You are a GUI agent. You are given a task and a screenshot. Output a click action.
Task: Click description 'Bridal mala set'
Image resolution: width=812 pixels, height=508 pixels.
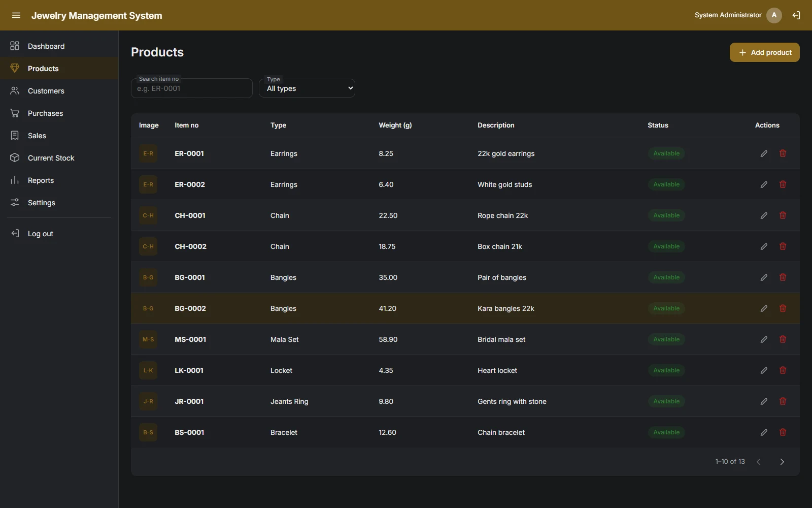(501, 339)
